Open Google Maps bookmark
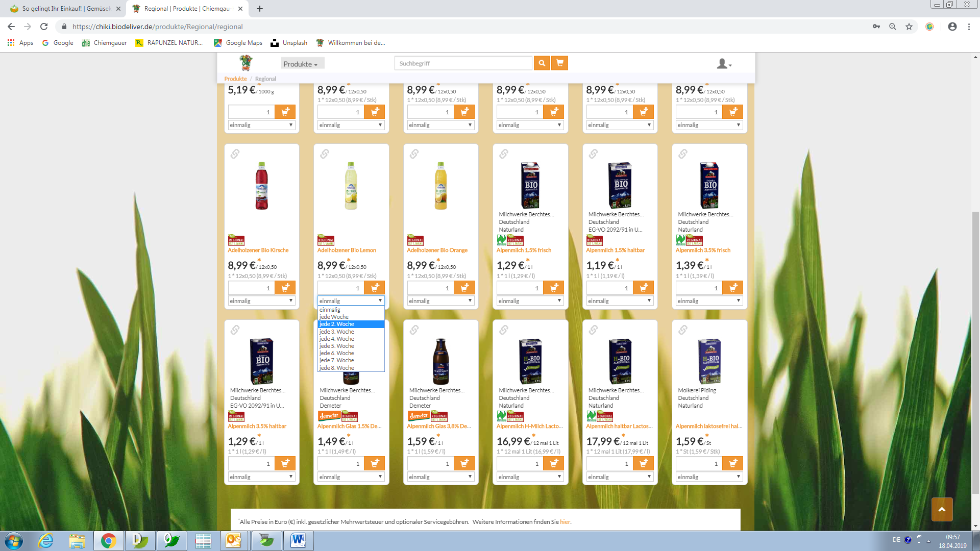The height and width of the screenshot is (551, 980). 238,43
